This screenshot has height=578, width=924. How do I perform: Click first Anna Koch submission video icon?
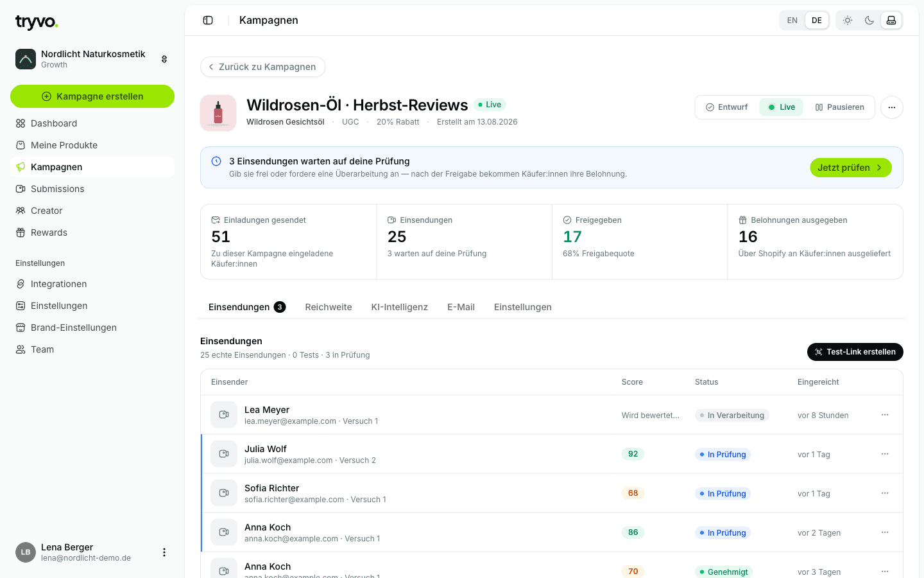tap(224, 532)
